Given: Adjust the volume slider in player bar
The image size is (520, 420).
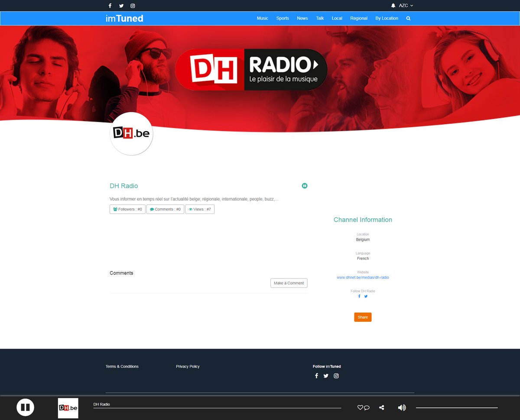Looking at the screenshot, I should pyautogui.click(x=457, y=408).
